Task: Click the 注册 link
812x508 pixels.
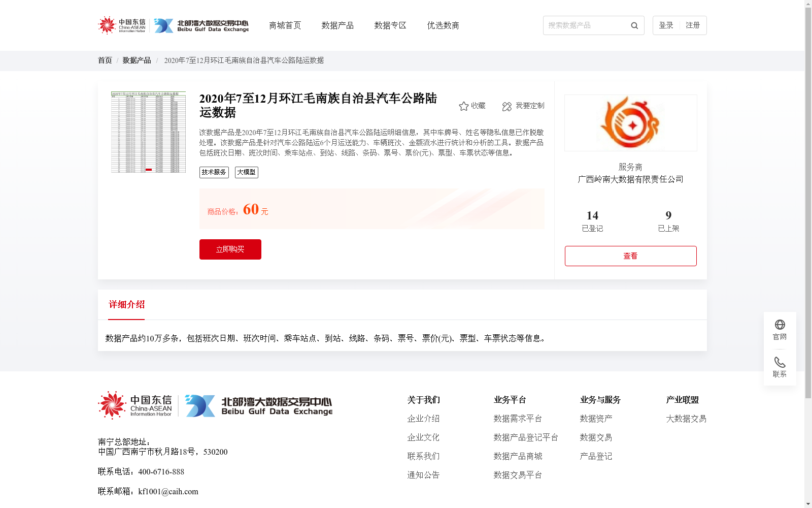Action: (693, 25)
